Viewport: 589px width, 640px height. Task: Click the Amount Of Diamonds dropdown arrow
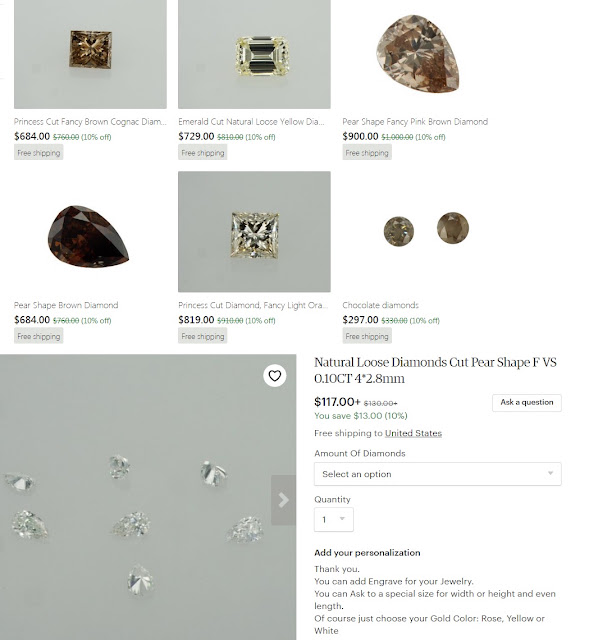pos(550,473)
